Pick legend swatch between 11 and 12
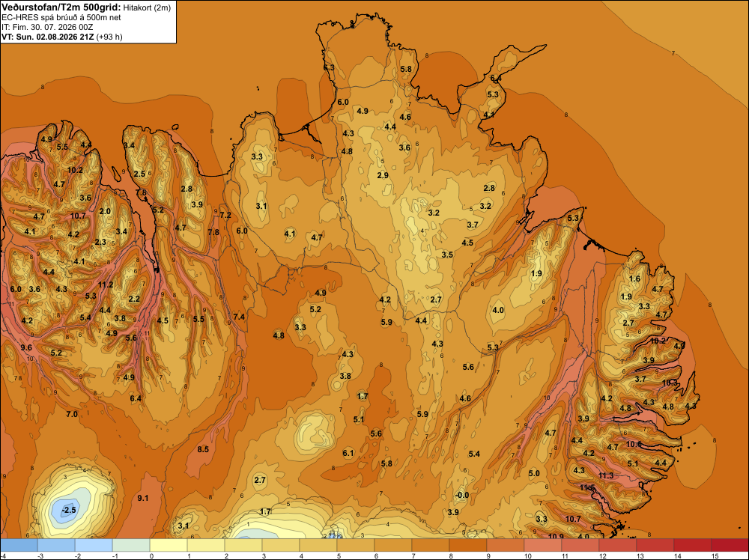749x560 pixels. 580,545
